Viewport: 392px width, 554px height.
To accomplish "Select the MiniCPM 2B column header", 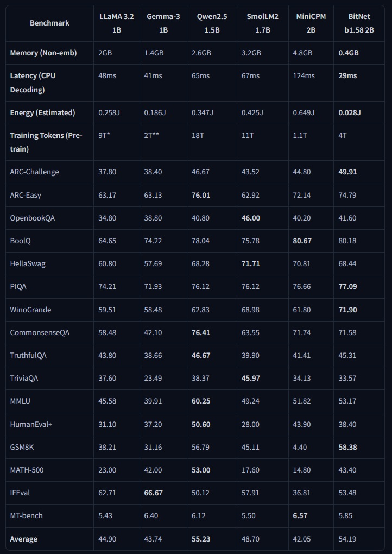I will tap(311, 23).
